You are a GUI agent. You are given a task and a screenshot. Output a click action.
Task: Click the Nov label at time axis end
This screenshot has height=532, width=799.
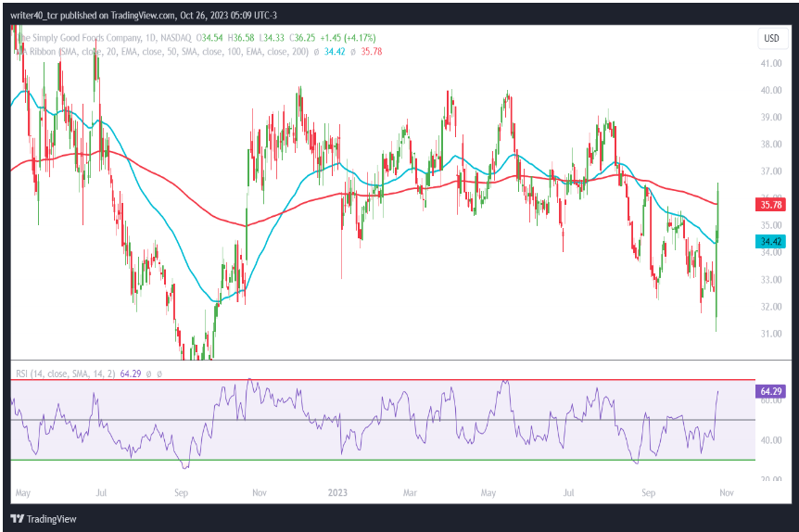(x=727, y=493)
